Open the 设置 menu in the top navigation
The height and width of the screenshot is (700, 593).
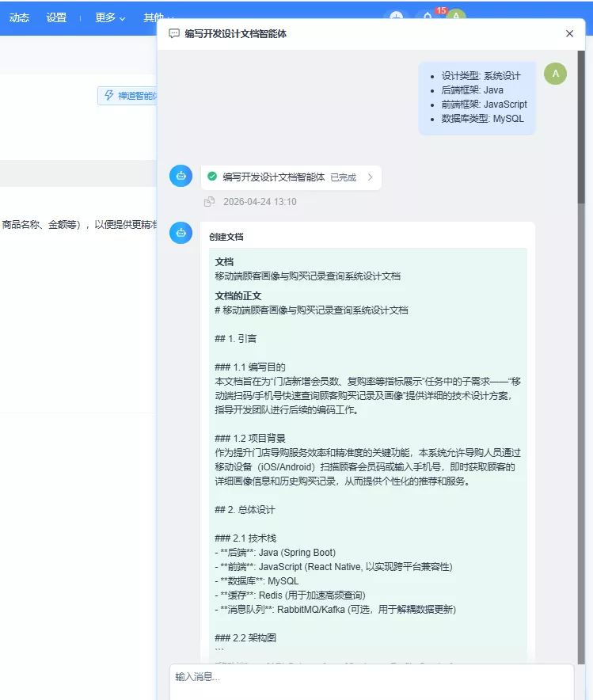(56, 17)
